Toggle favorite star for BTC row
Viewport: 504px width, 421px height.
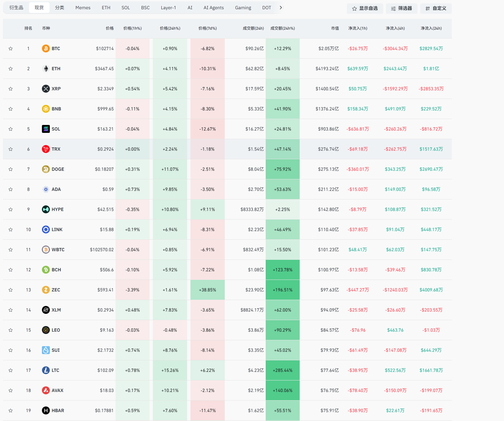click(11, 48)
